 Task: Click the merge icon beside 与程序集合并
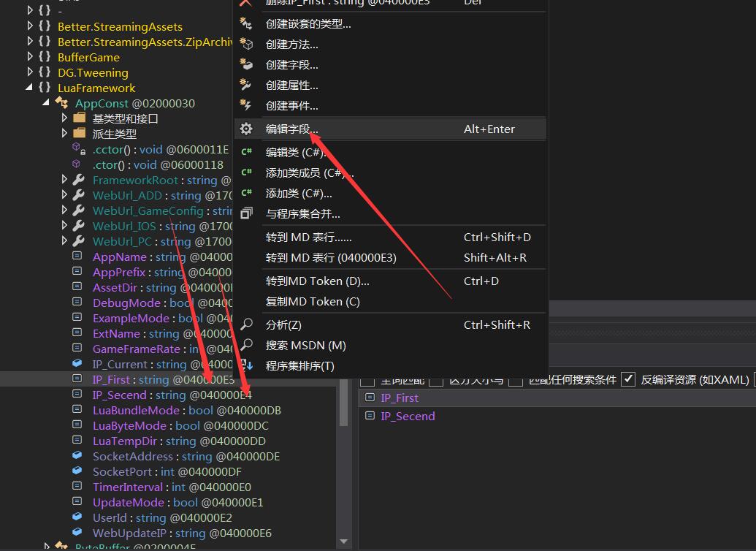click(x=246, y=213)
